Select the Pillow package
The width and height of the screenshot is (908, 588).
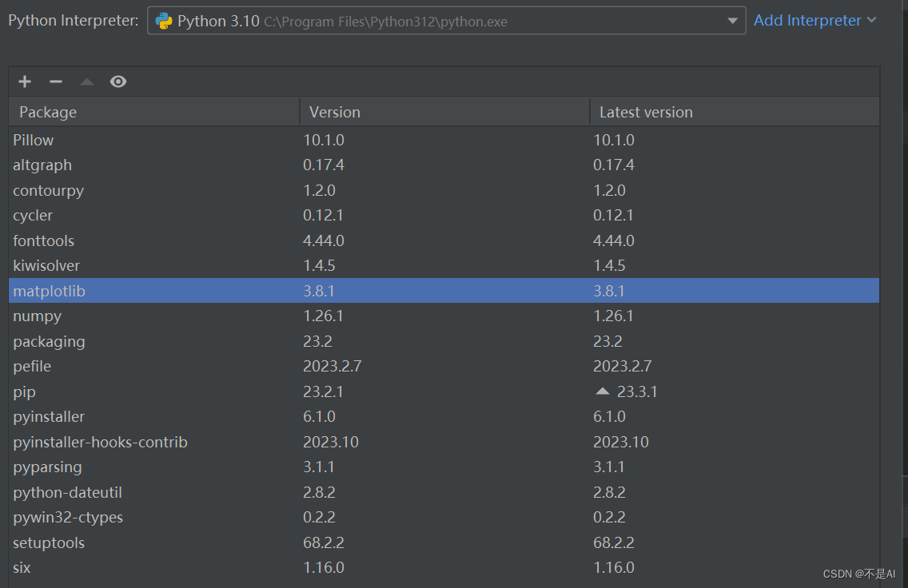[33, 140]
